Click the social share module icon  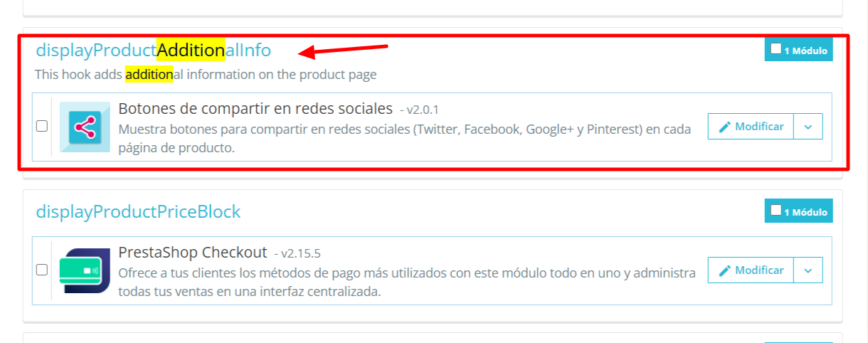(85, 127)
